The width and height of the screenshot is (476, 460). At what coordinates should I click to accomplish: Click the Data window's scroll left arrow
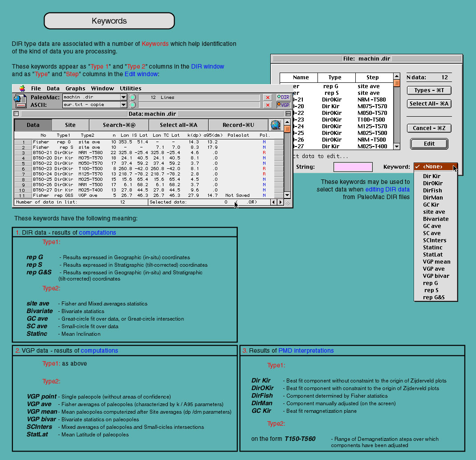(x=273, y=202)
